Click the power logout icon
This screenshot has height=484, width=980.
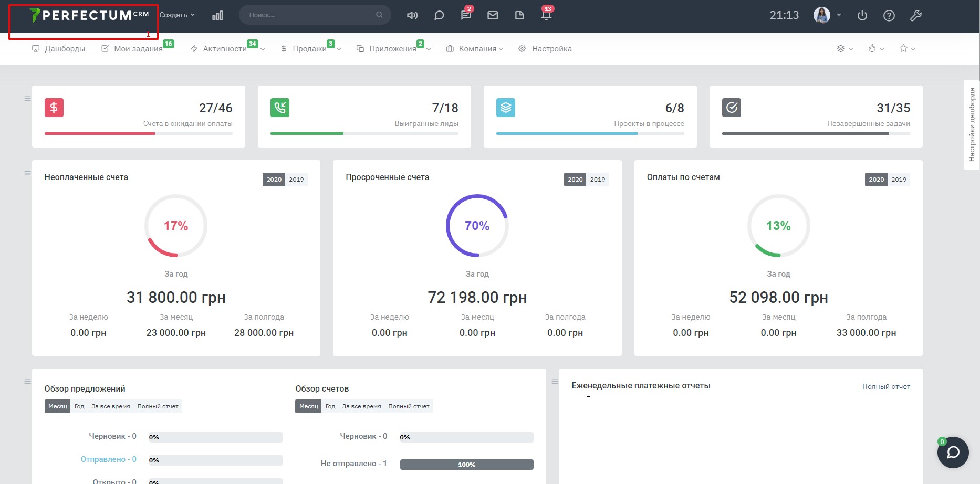pos(862,15)
